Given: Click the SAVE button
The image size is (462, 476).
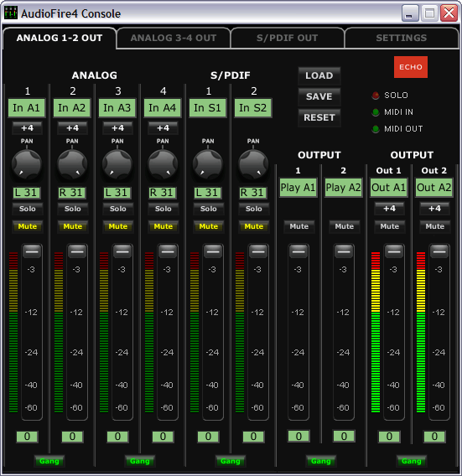Looking at the screenshot, I should click(319, 96).
